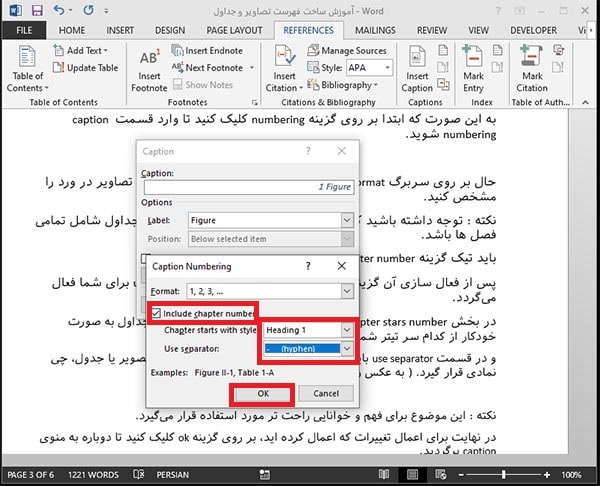
Task: Toggle the Include chapter number checkbox
Action: click(x=156, y=313)
